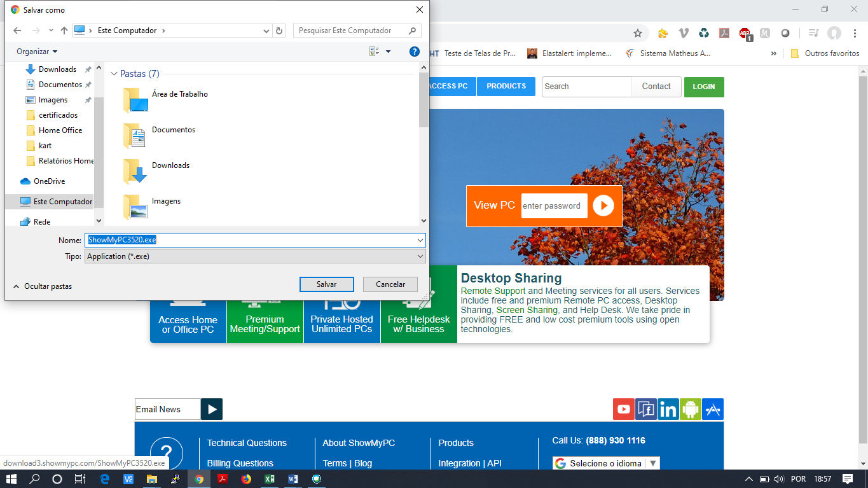The width and height of the screenshot is (868, 488).
Task: Select Rede in the navigation pane
Action: click(x=42, y=222)
